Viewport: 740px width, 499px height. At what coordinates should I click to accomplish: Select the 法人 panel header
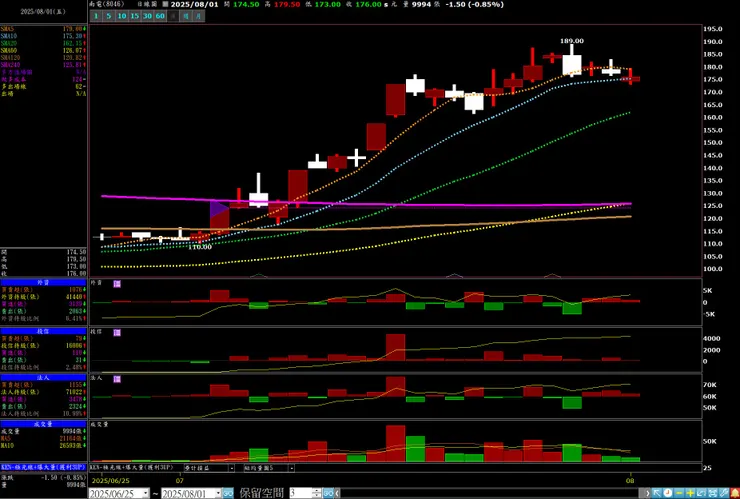tap(43, 378)
